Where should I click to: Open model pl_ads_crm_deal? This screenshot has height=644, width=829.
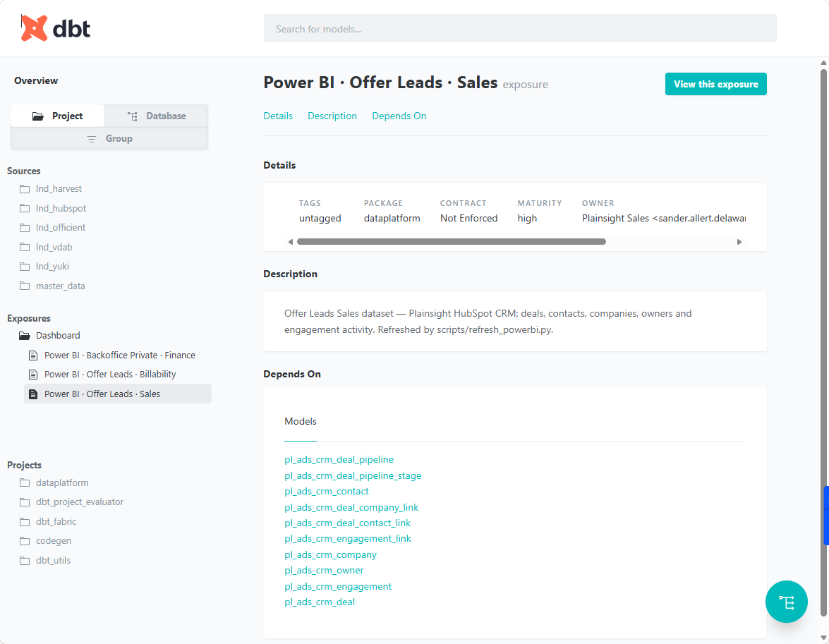coord(320,602)
